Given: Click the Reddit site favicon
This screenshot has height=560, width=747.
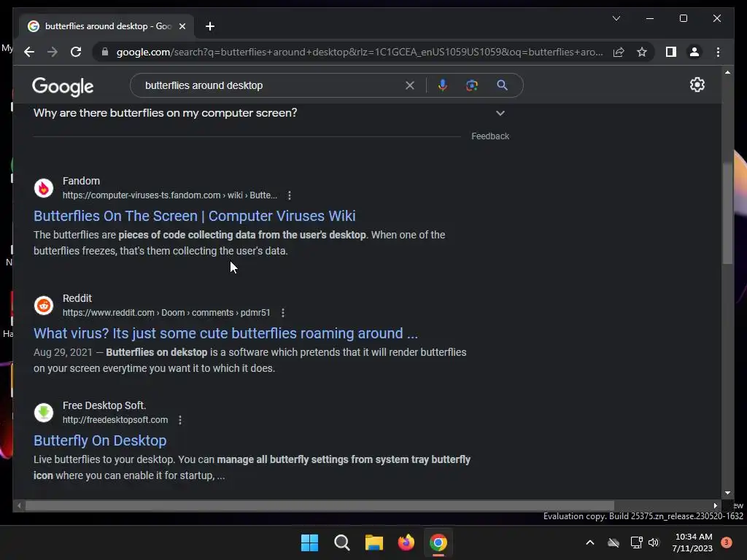Looking at the screenshot, I should (x=44, y=306).
